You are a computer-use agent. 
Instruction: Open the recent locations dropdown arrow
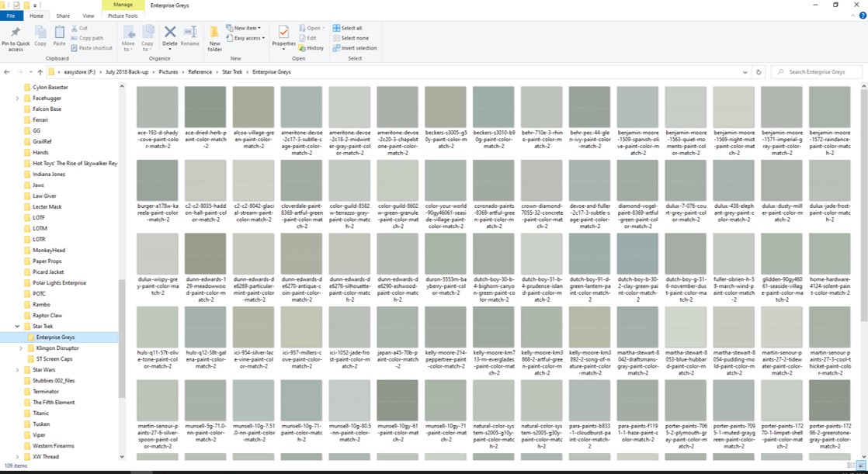[30, 72]
